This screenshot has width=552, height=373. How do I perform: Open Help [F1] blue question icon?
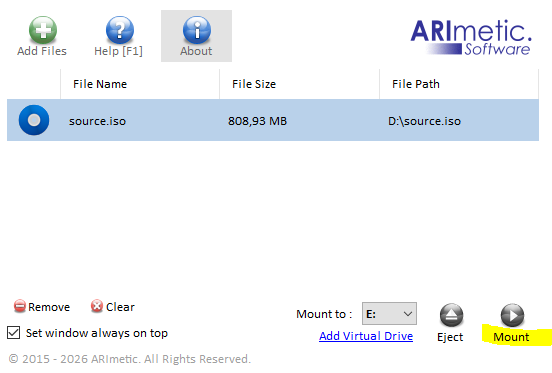(120, 30)
